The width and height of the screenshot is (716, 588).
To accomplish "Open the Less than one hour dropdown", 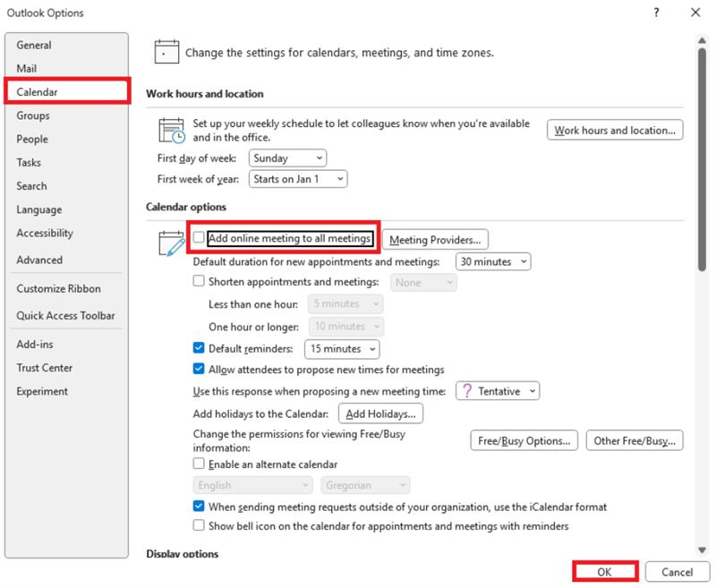I will (345, 303).
